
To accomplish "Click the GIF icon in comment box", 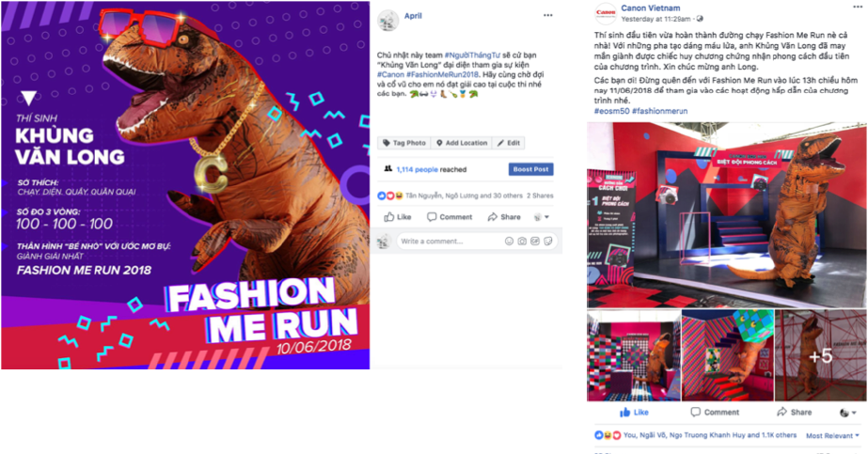I will point(535,242).
